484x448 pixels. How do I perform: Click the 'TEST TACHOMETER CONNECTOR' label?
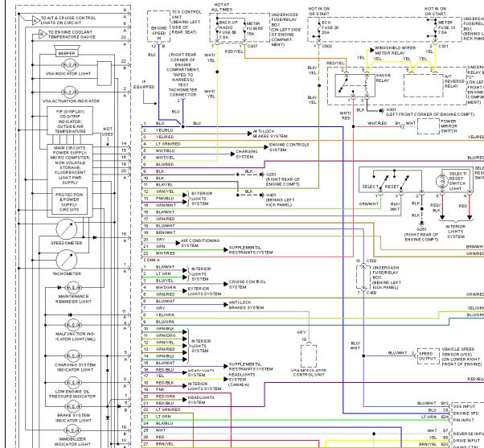coord(183,90)
